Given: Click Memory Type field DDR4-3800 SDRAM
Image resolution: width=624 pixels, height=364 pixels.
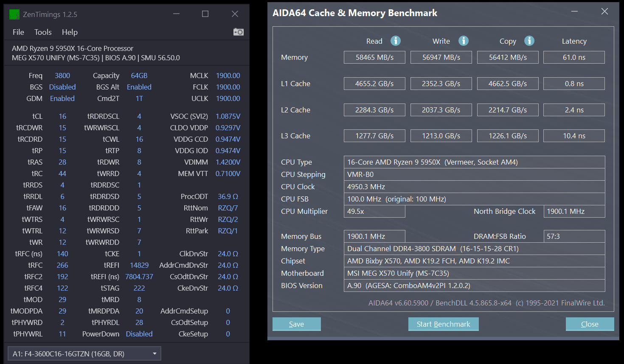Looking at the screenshot, I should click(474, 249).
